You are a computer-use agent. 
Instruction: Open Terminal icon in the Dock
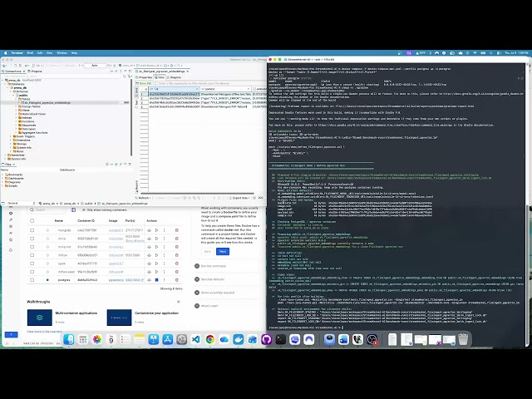click(x=281, y=339)
